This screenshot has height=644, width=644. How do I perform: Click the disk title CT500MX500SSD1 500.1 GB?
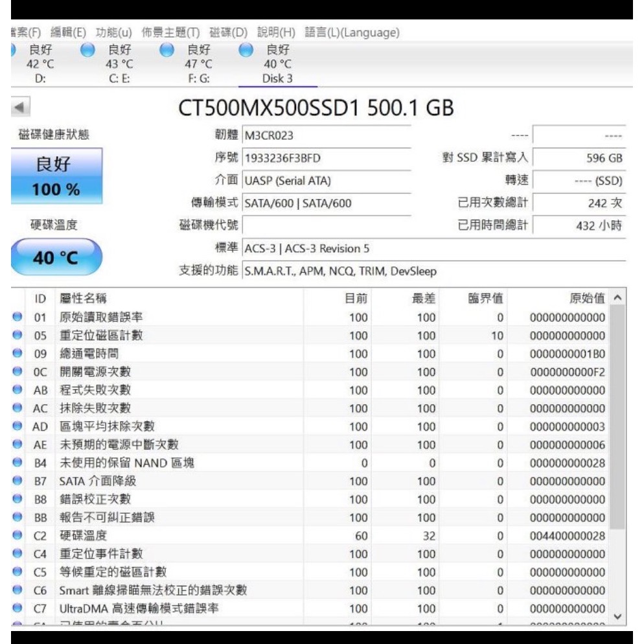coord(316,108)
